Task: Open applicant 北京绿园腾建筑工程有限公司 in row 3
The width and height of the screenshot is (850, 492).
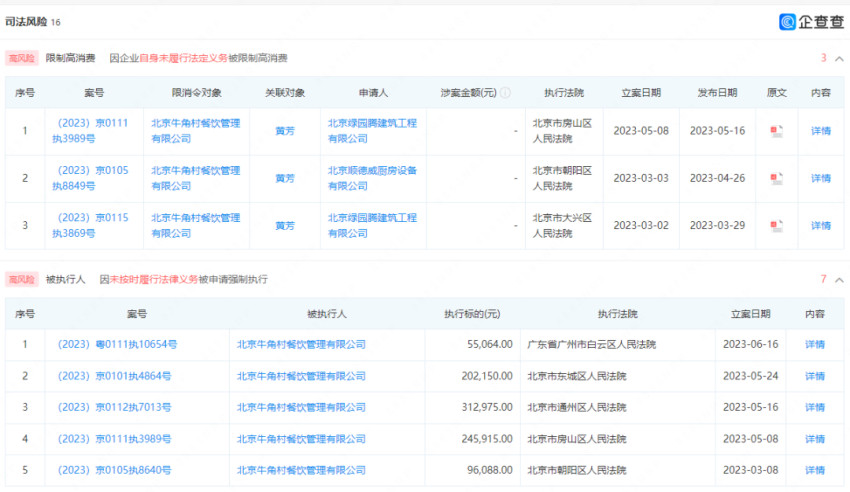Action: (x=372, y=225)
